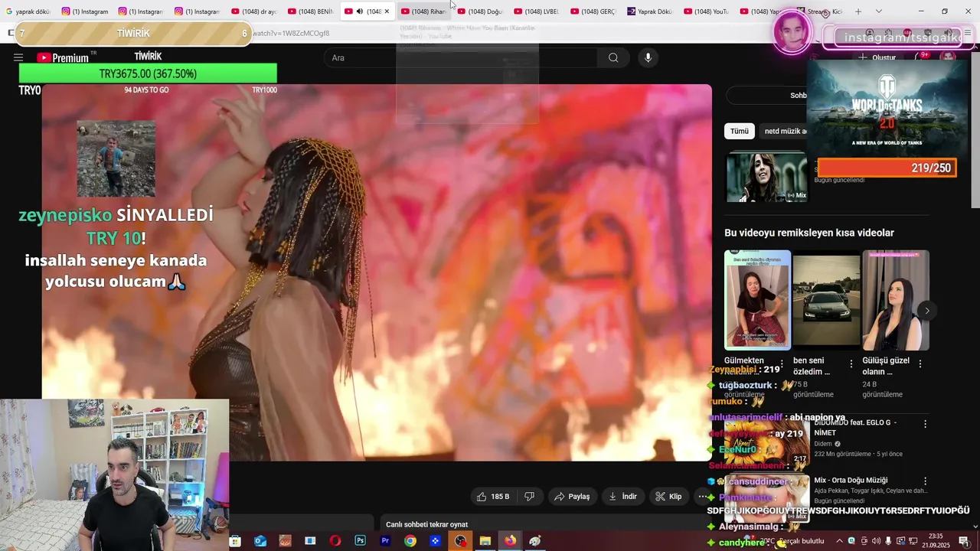Activate voice search microphone
Screen dimensions: 980x551
click(x=648, y=57)
